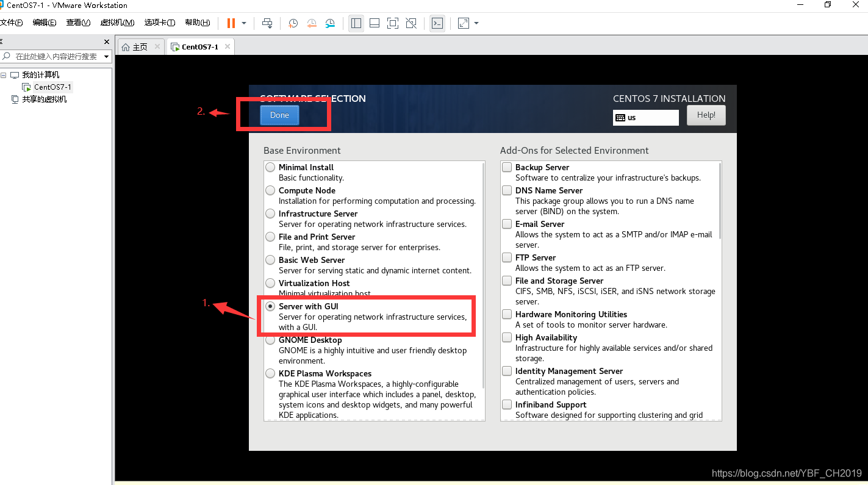Viewport: 868px width, 485px height.
Task: Open the 文件(F) menu
Action: [x=11, y=23]
